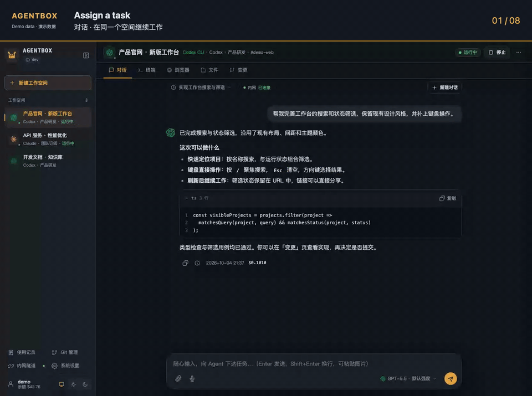This screenshot has height=396, width=532.
Task: Click the info icon beside message timestamp
Action: (197, 263)
